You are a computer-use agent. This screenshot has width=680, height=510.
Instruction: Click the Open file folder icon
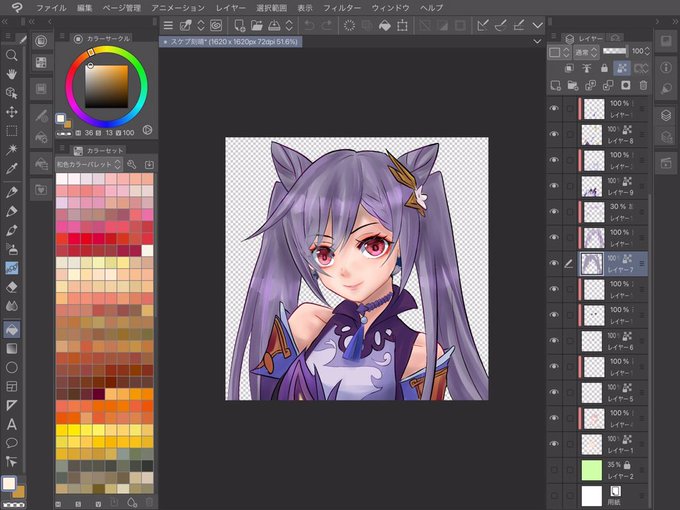(x=257, y=26)
